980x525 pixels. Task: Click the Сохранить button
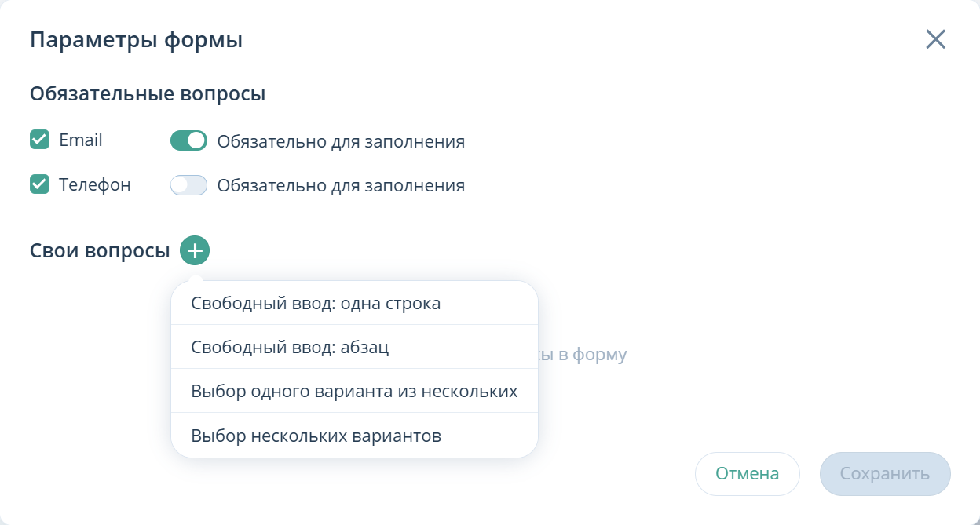click(885, 473)
